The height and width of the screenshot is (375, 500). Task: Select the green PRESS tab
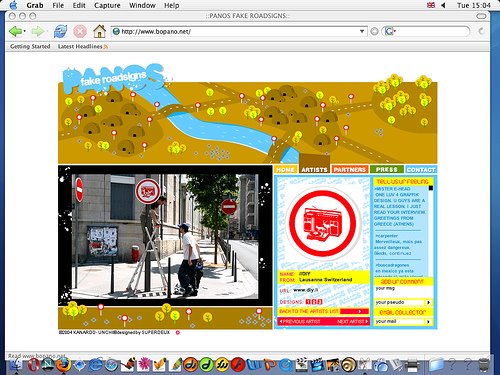[x=387, y=169]
